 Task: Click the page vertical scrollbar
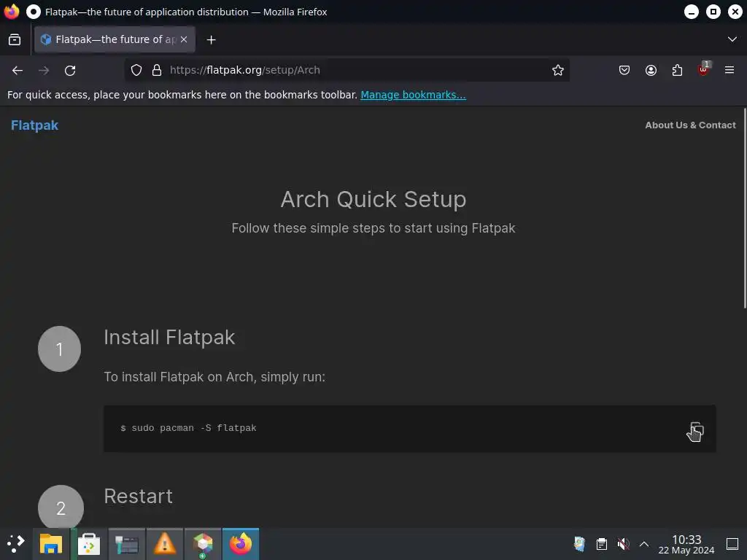[745, 208]
